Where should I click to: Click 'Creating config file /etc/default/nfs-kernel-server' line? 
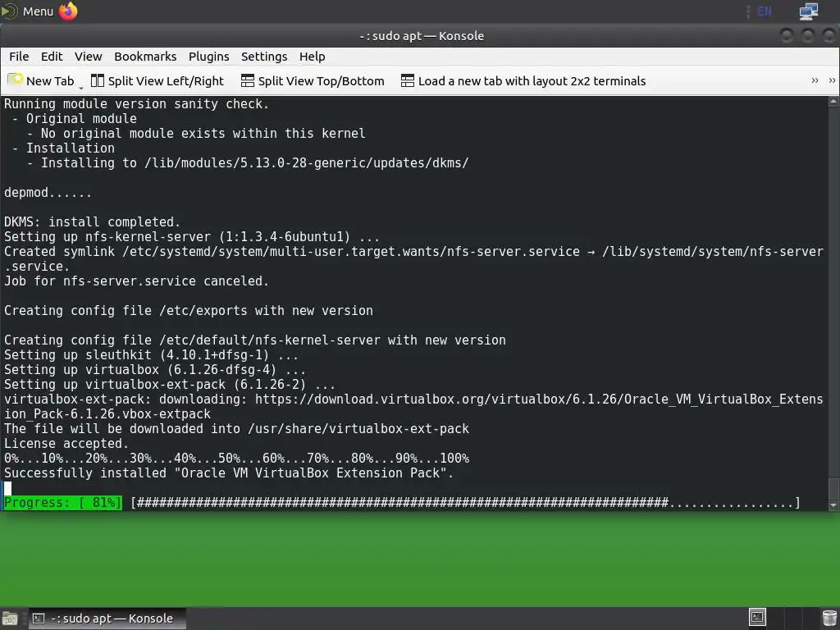254,340
